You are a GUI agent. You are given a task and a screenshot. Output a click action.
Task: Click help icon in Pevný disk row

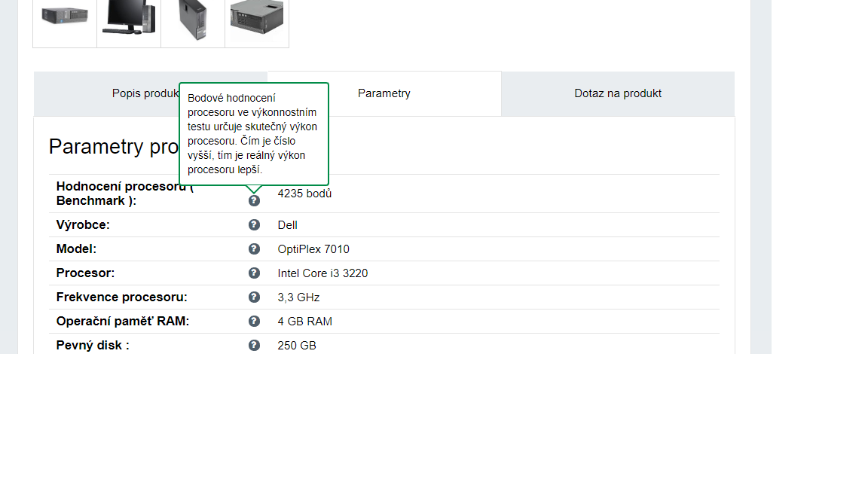pyautogui.click(x=254, y=345)
